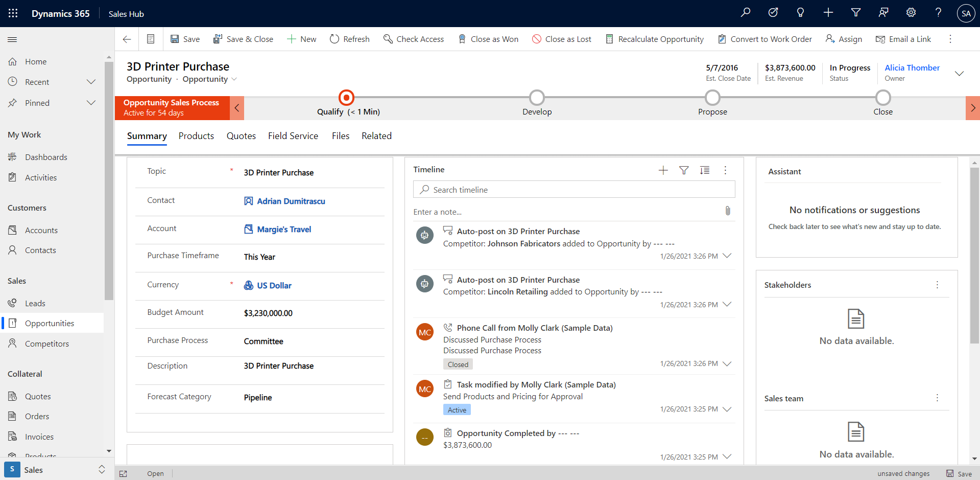Expand the Lincoln Retailing auto-post entry
The image size is (980, 480).
pos(727,304)
